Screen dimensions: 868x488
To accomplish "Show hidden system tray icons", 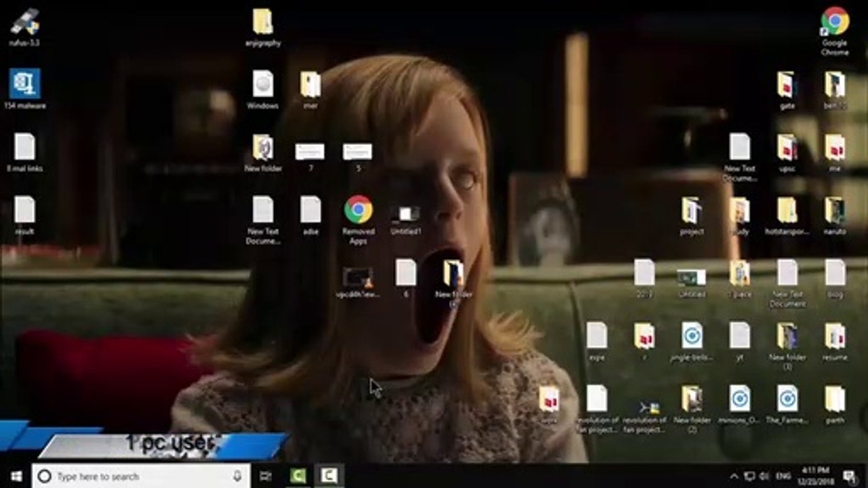I will (734, 476).
